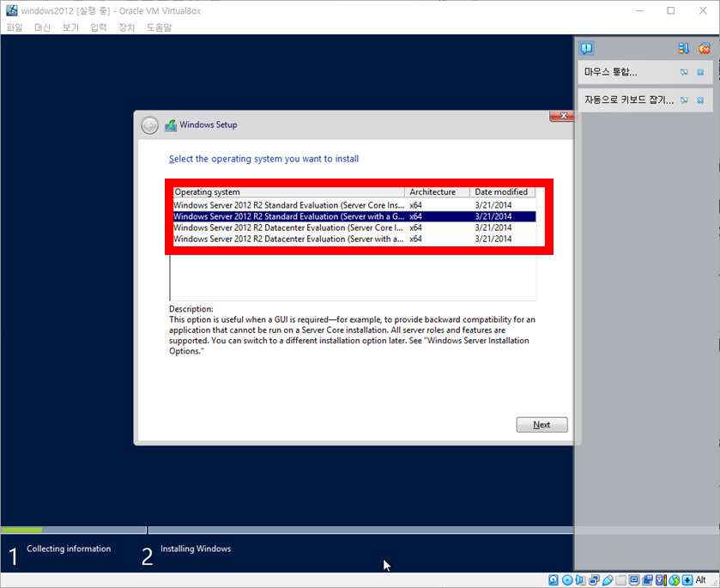This screenshot has height=588, width=720.
Task: Click the Windows Setup title icon
Action: click(171, 125)
